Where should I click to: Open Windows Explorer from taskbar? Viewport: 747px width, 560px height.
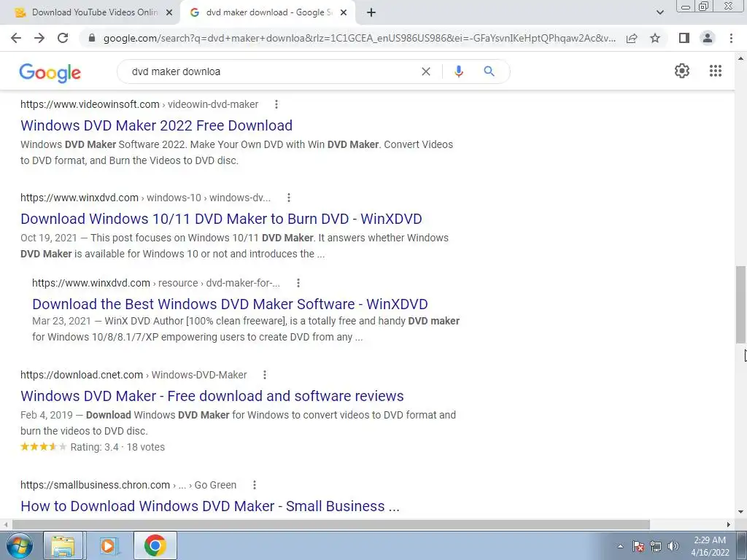point(63,545)
